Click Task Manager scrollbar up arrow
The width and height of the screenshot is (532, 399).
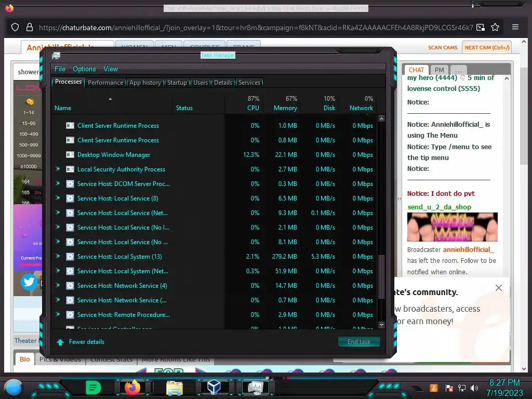pos(381,118)
